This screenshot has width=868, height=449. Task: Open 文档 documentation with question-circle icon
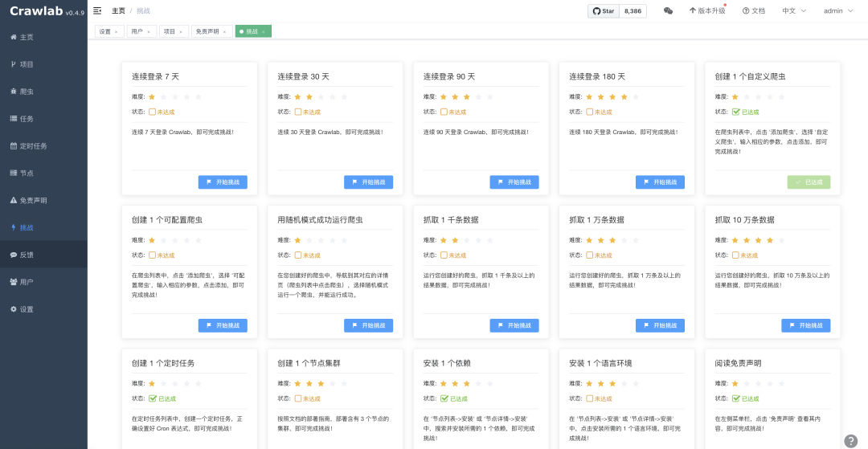tap(753, 10)
